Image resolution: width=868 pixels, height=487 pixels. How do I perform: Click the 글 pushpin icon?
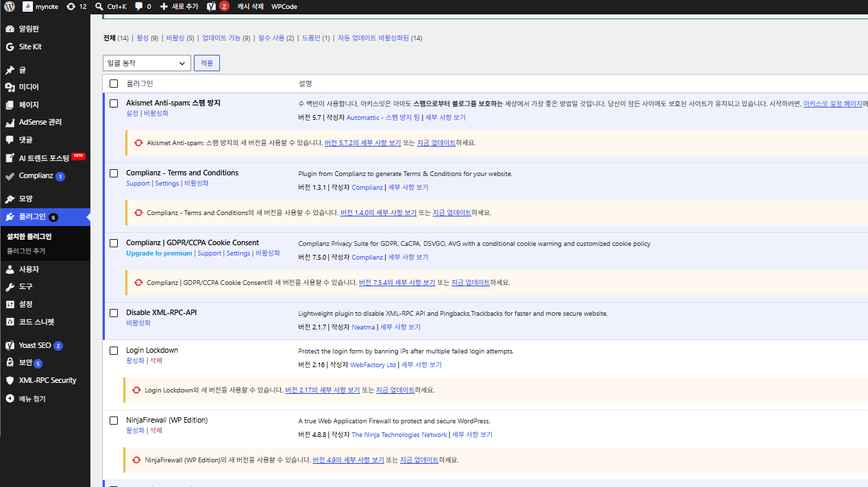point(10,70)
